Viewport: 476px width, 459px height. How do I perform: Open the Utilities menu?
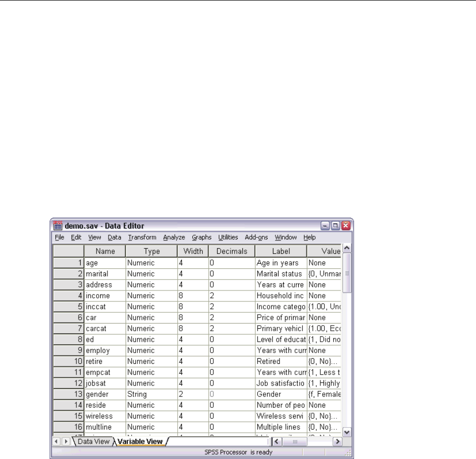(x=228, y=237)
